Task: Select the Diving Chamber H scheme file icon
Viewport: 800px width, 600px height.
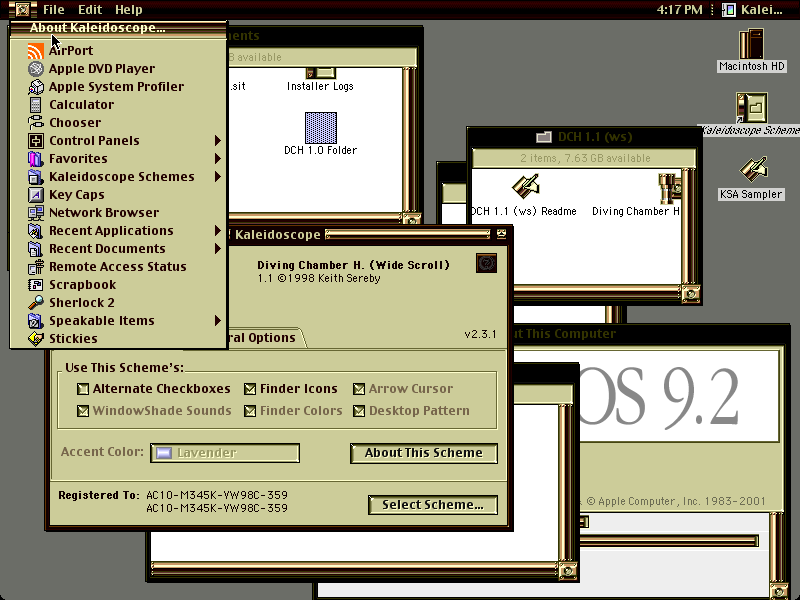Action: (669, 188)
